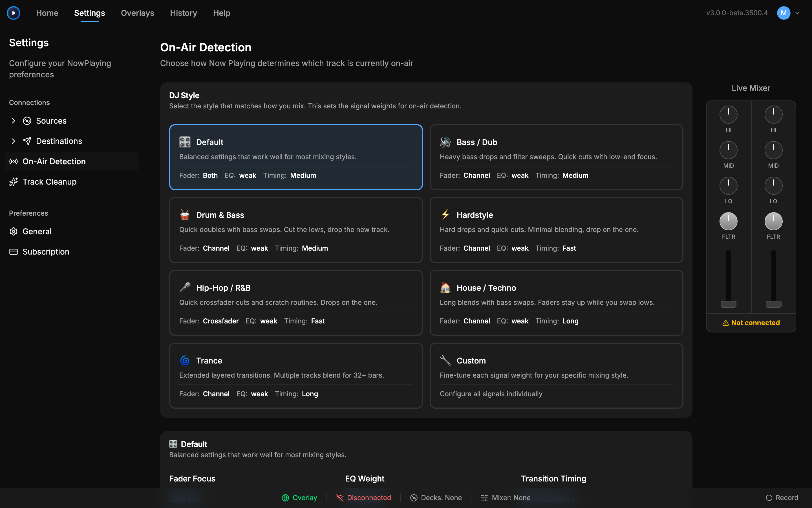
Task: Choose the Drum & Bass style card
Action: click(296, 230)
